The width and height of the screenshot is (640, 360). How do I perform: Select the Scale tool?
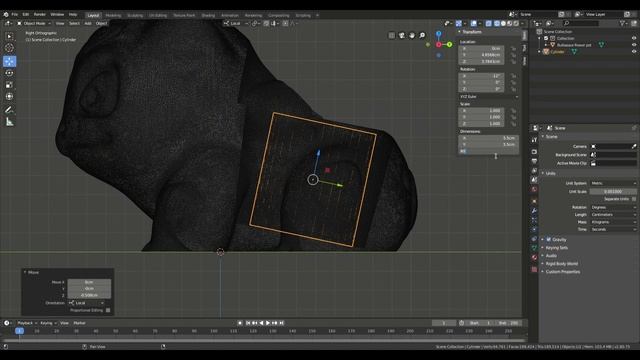(9, 85)
